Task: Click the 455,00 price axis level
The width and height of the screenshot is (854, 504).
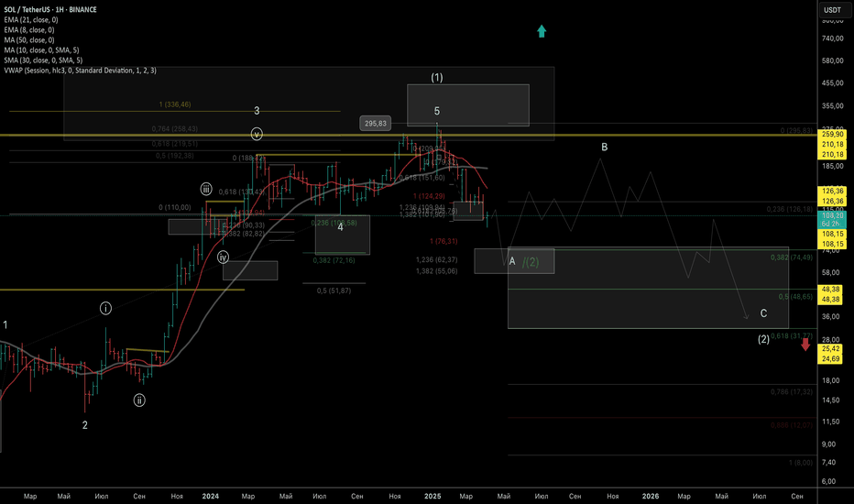Action: click(833, 83)
